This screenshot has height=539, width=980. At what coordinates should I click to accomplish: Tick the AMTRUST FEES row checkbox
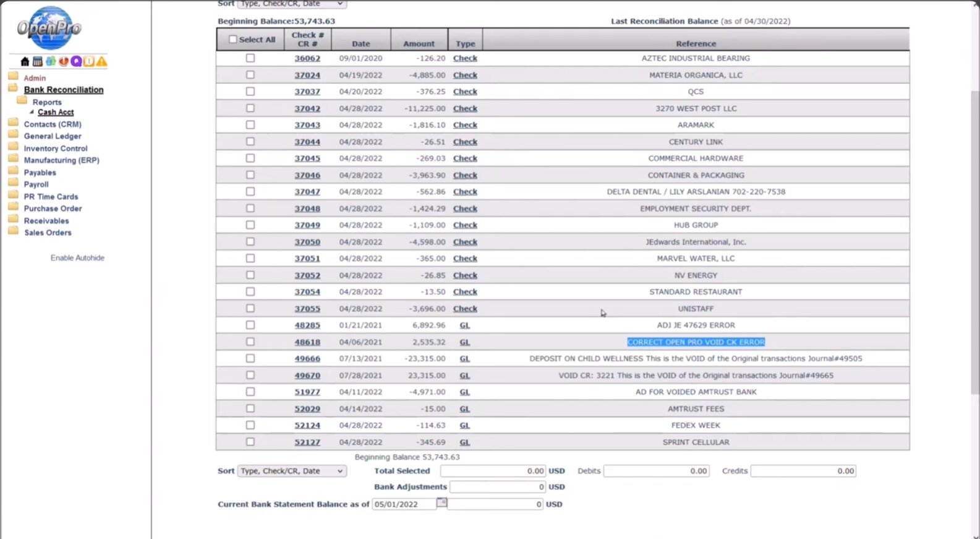coord(250,408)
